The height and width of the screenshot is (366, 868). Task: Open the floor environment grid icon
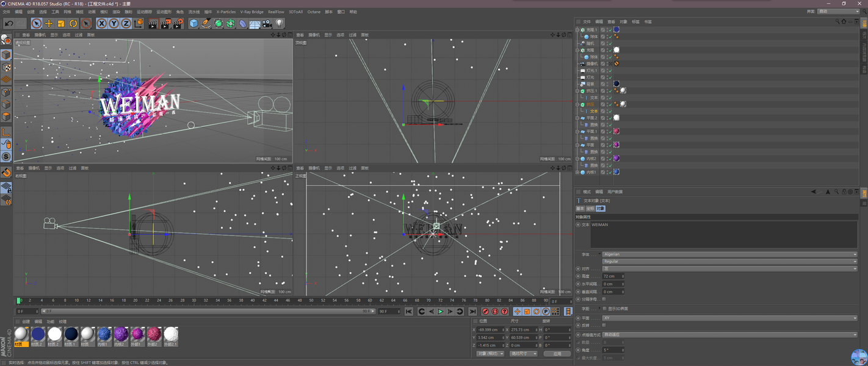click(255, 24)
